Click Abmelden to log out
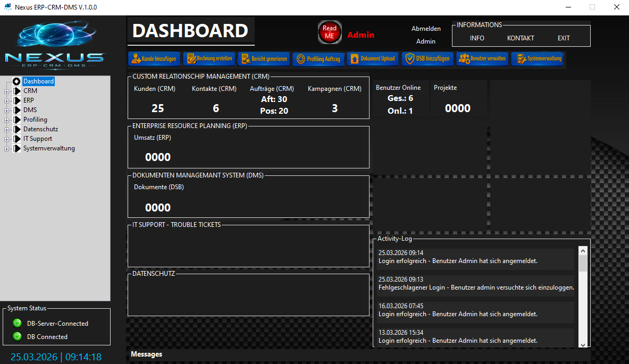Image resolution: width=629 pixels, height=364 pixels. 426,29
